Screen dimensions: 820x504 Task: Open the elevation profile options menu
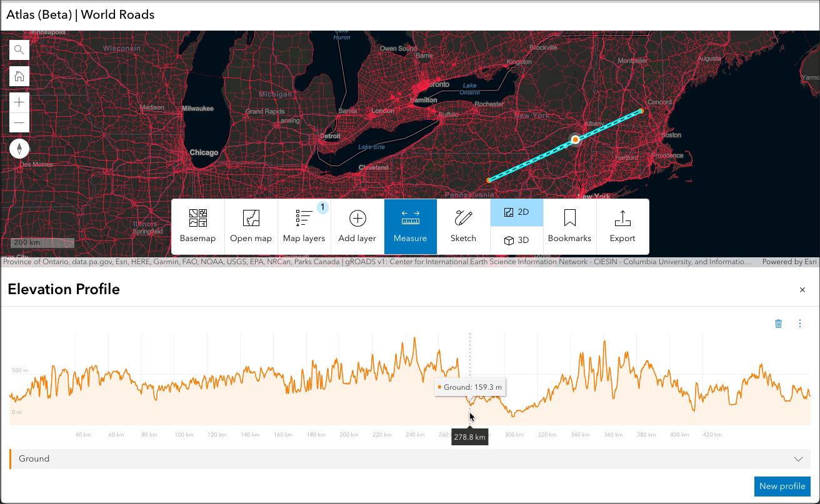(x=800, y=324)
